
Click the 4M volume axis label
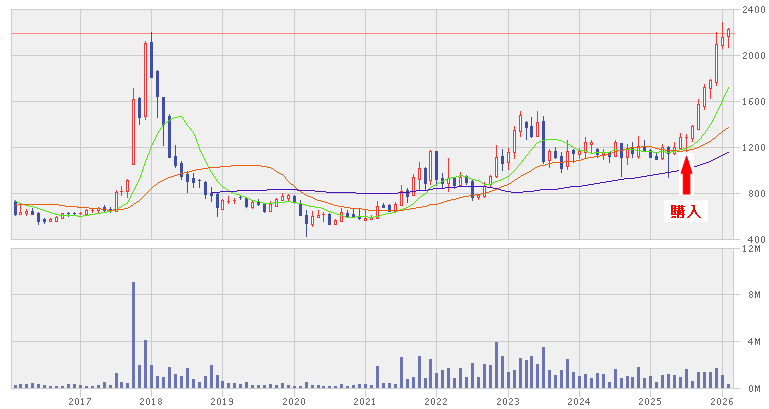[x=751, y=342]
